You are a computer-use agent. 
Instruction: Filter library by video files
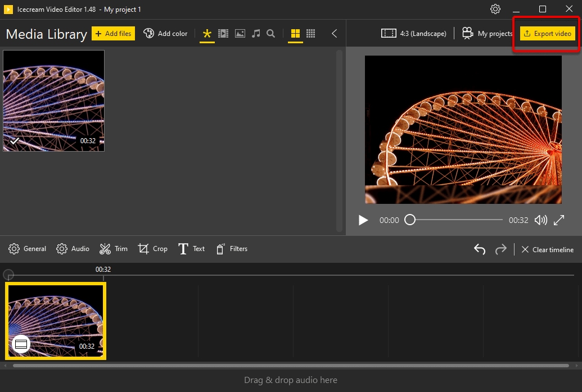(x=223, y=34)
